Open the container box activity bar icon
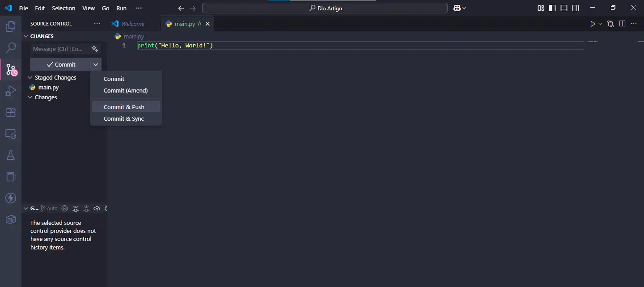Viewport: 644px width, 287px height. (10, 219)
